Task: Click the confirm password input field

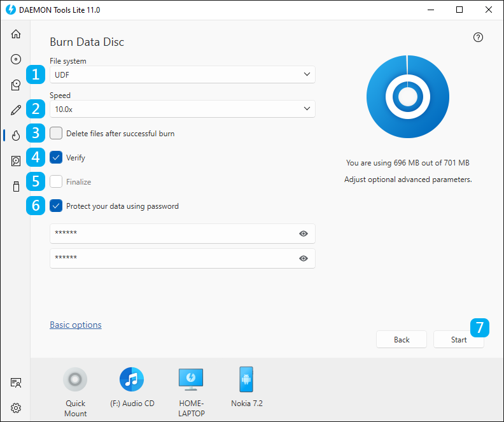Action: coord(182,258)
